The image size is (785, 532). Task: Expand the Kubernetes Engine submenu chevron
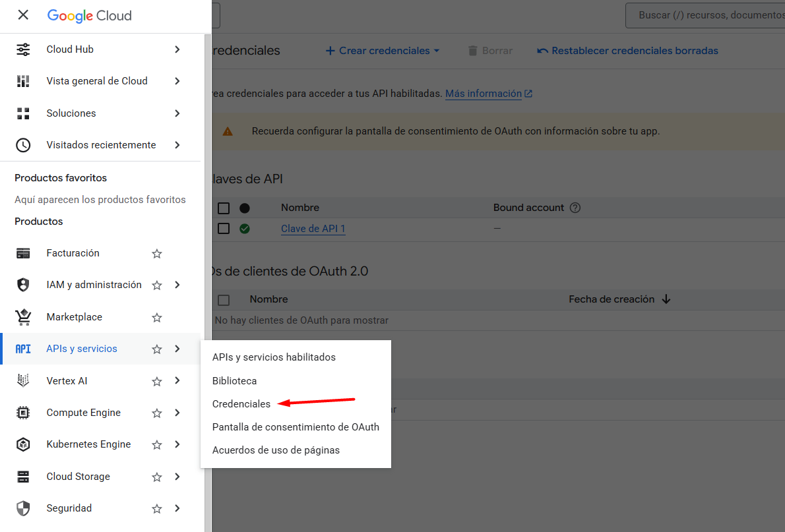pos(177,444)
